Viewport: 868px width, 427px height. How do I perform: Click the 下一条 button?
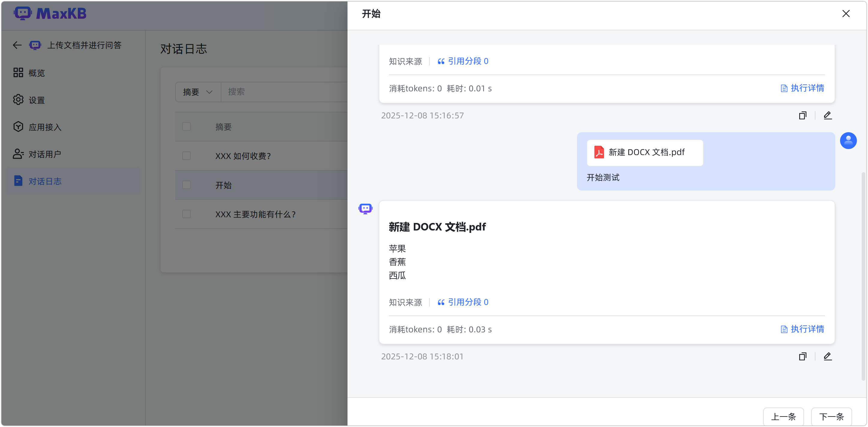coord(831,416)
